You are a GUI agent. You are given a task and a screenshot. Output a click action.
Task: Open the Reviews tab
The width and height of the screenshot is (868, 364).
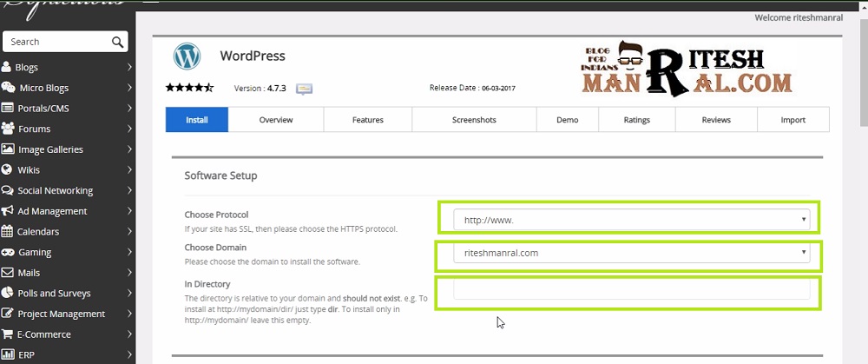(x=716, y=120)
